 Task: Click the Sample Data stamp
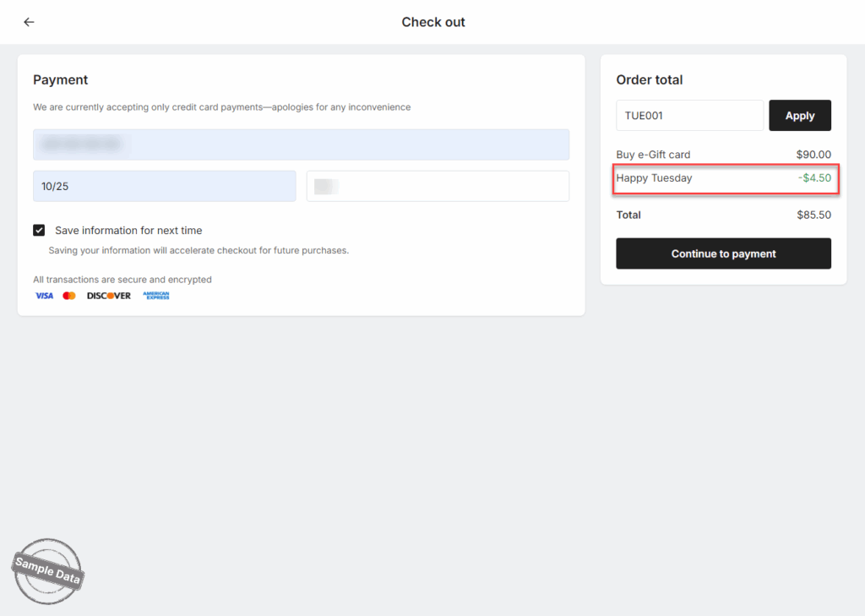(x=48, y=573)
